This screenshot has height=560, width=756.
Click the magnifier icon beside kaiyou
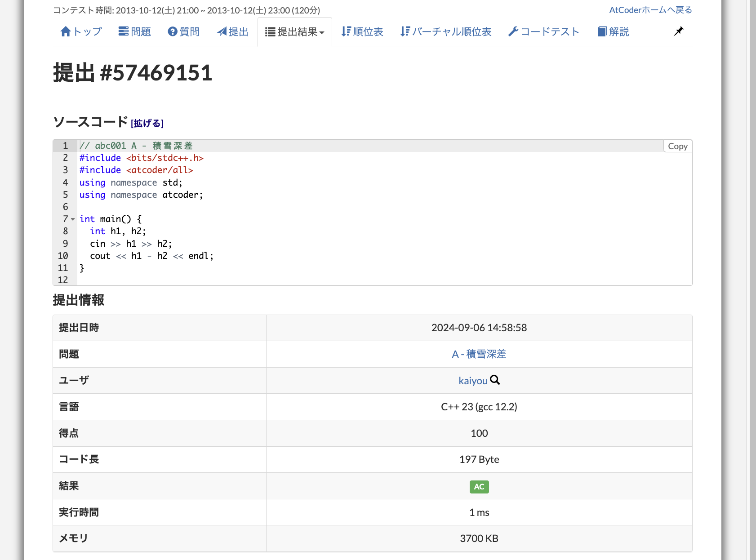point(494,380)
